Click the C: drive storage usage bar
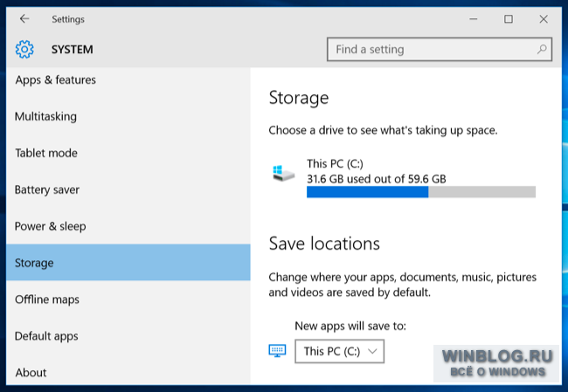Viewport: 568px width, 392px height. (x=421, y=192)
